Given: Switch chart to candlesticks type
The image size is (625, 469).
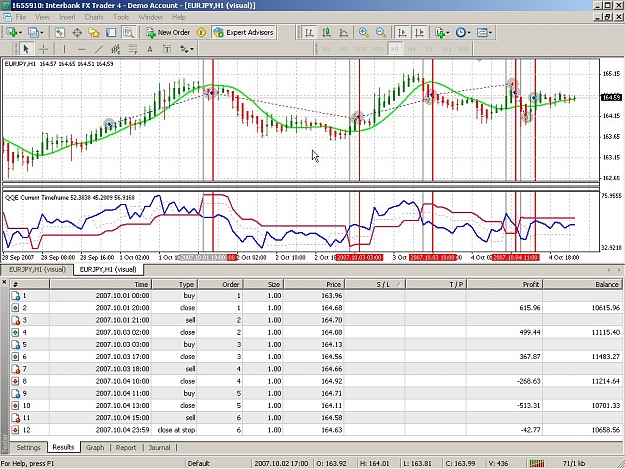Looking at the screenshot, I should [x=326, y=33].
